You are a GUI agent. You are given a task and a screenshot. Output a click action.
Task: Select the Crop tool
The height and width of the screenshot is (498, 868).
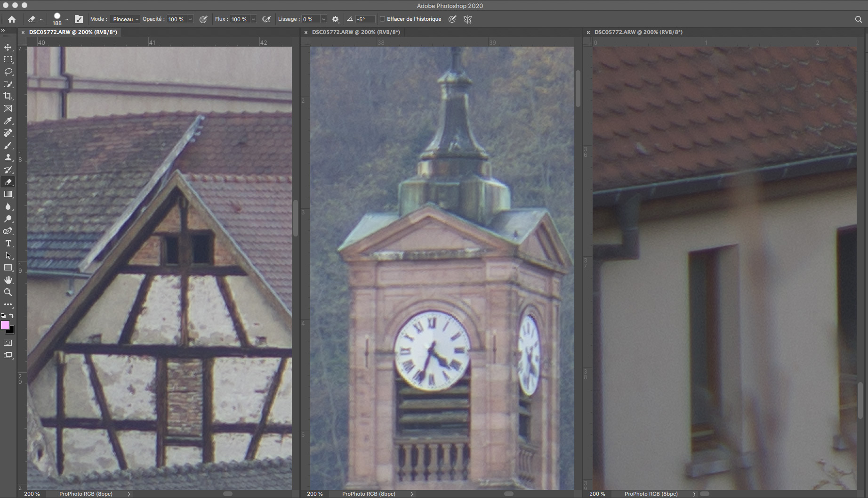pyautogui.click(x=8, y=96)
